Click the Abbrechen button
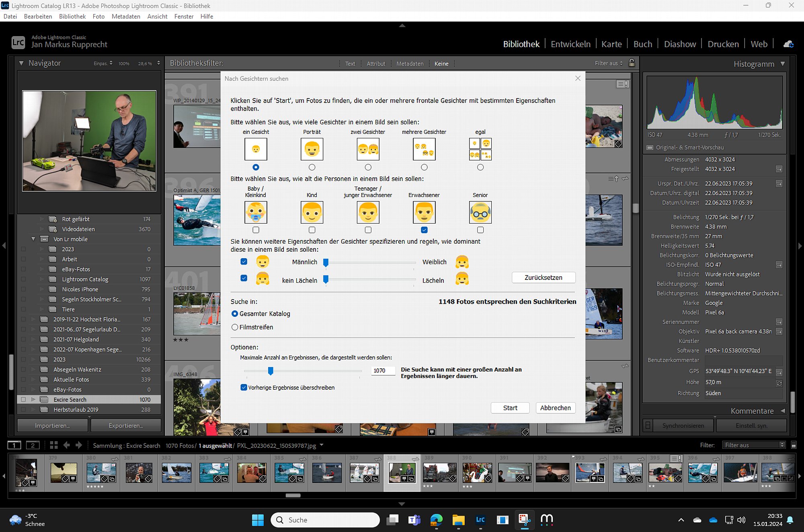The height and width of the screenshot is (532, 804). [x=556, y=408]
